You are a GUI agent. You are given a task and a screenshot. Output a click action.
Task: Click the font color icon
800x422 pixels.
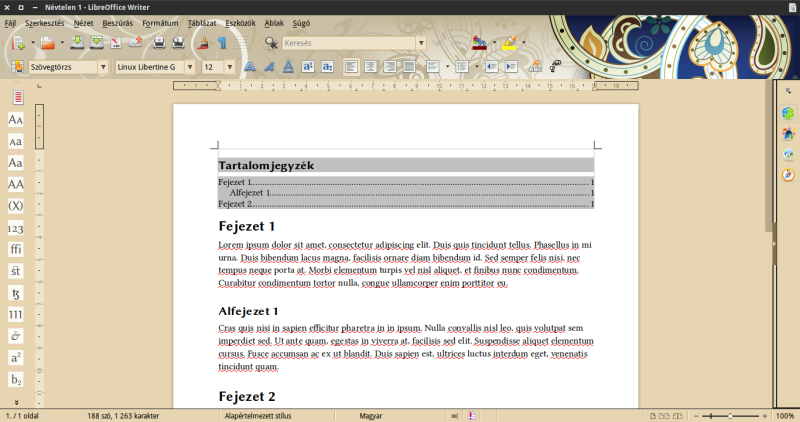tap(479, 43)
